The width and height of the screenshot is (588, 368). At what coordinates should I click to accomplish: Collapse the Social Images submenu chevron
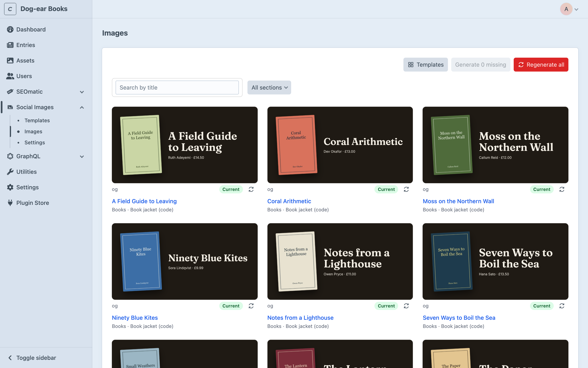(82, 107)
